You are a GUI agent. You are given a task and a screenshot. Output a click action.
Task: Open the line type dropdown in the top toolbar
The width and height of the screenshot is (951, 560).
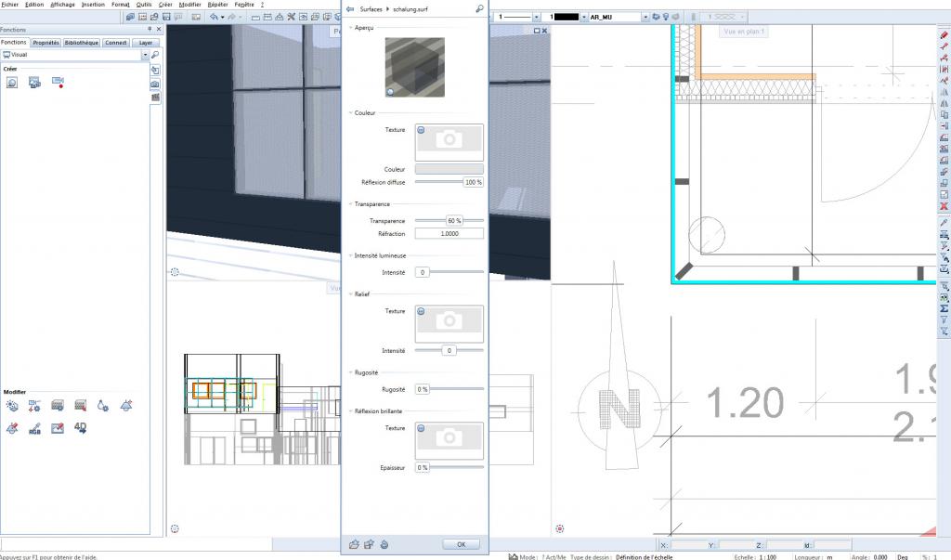536,17
